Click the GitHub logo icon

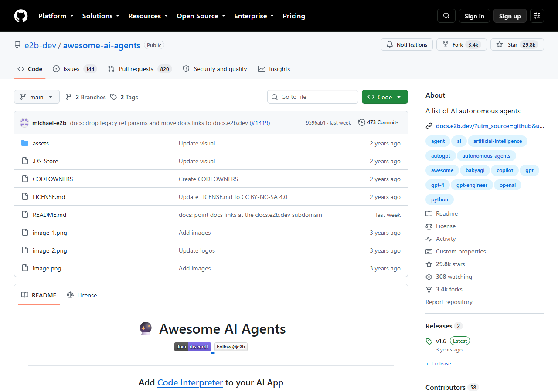pos(21,16)
